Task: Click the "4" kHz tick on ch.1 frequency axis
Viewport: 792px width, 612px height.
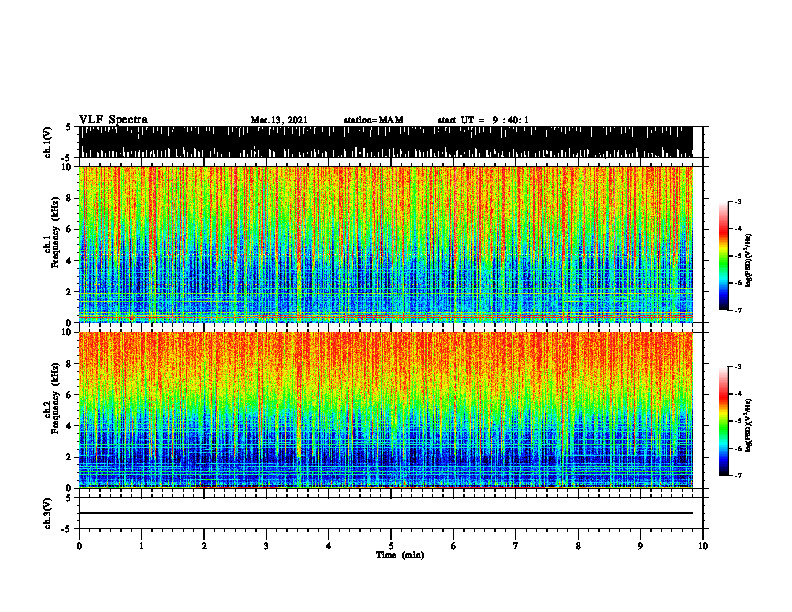Action: click(x=69, y=261)
